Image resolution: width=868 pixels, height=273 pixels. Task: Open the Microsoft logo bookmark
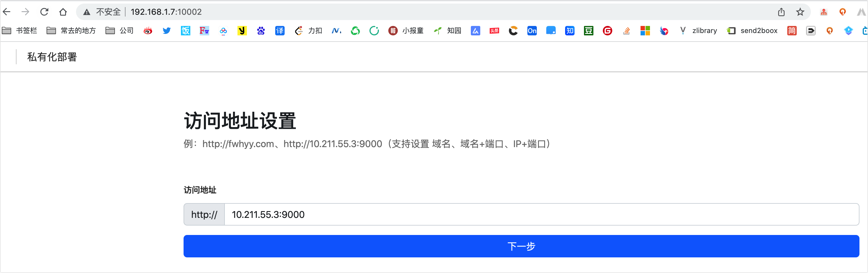coord(645,31)
